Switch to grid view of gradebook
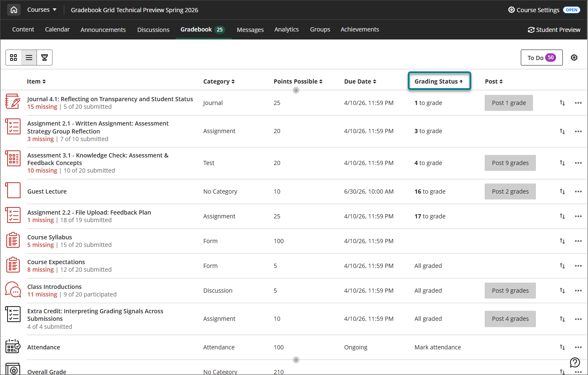The width and height of the screenshot is (588, 375). coord(13,58)
